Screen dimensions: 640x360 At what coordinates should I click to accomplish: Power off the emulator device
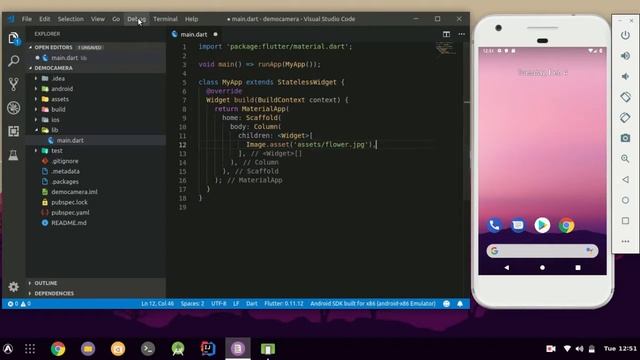click(625, 35)
